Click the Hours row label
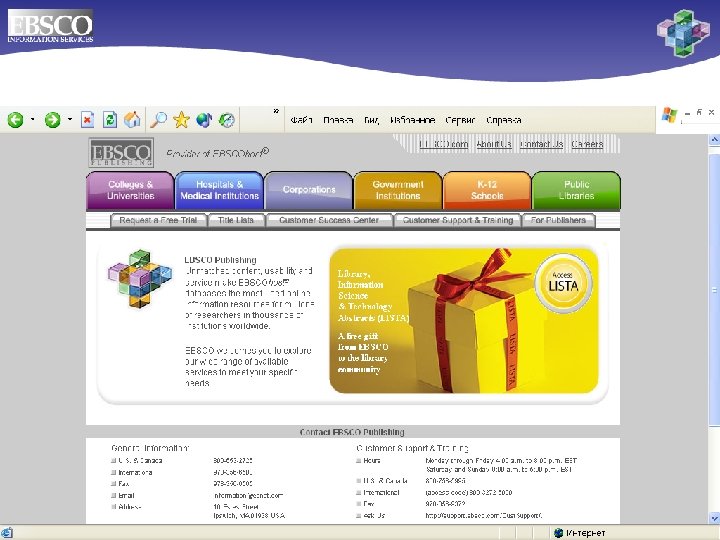Image resolution: width=720 pixels, height=540 pixels. [371, 461]
